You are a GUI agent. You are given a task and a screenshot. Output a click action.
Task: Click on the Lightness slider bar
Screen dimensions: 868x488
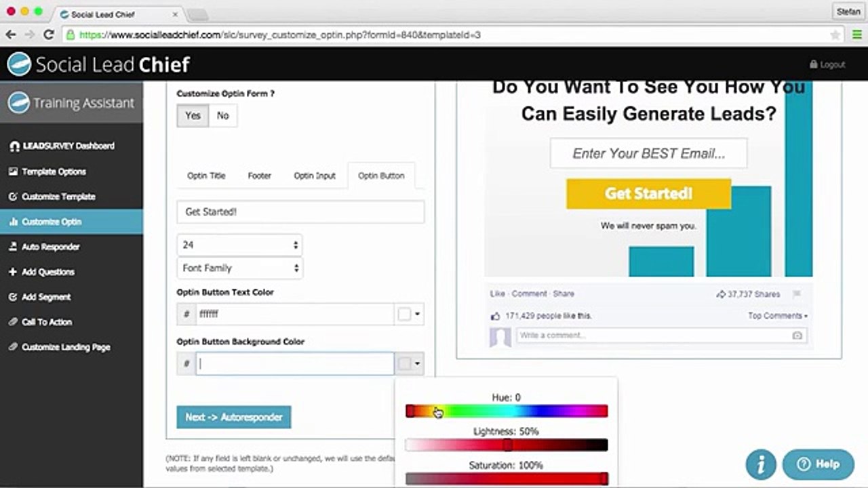pyautogui.click(x=507, y=445)
